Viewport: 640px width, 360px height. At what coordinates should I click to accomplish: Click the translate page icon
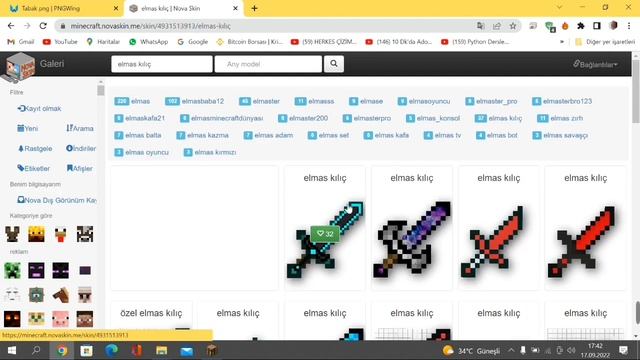480,26
